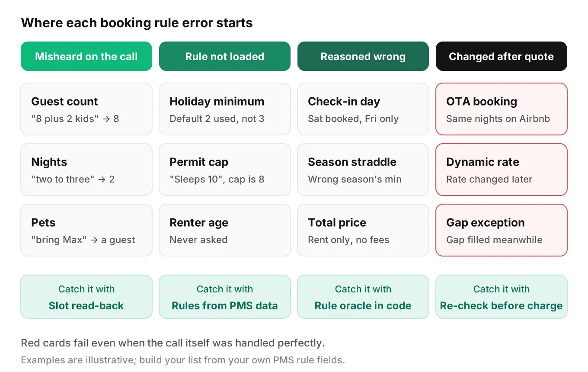Click the 'Reasoned wrong' header
This screenshot has height=372, width=588.
pos(363,56)
